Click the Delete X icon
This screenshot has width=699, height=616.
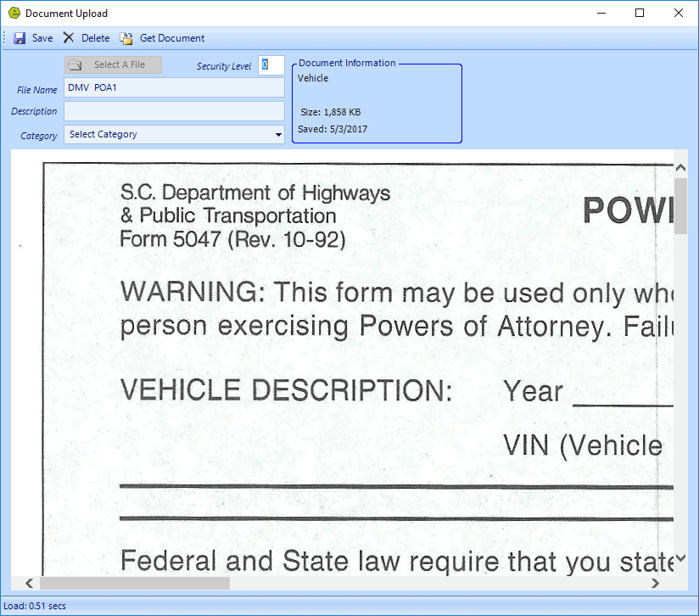[68, 38]
